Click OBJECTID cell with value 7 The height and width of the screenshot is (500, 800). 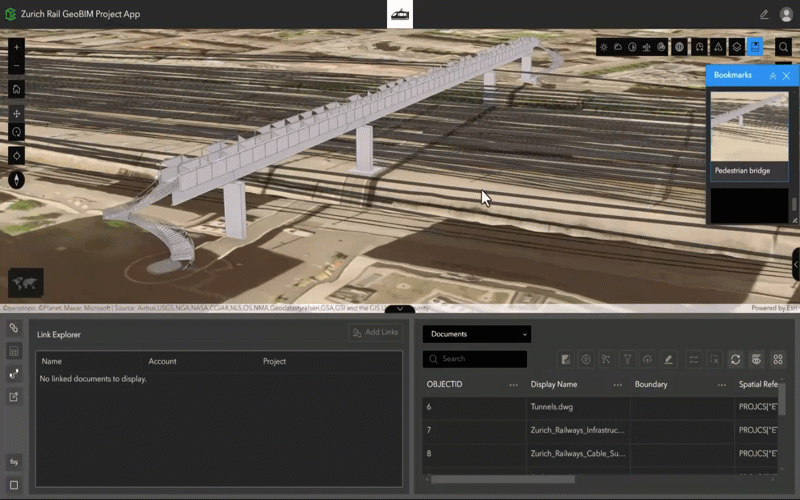tap(474, 431)
